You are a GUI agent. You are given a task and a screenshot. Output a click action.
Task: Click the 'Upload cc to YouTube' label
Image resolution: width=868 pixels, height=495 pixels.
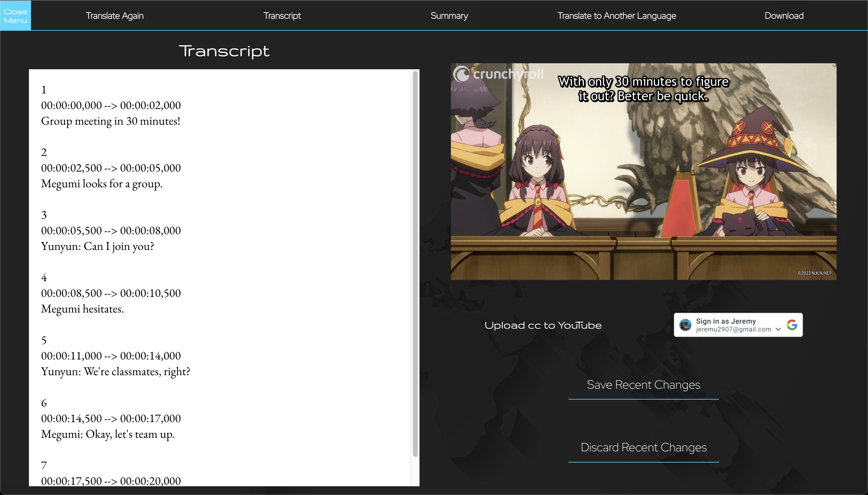coord(543,325)
